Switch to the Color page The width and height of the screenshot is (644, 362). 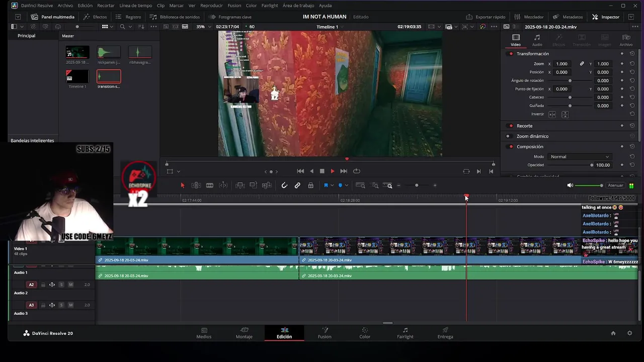pos(365,333)
